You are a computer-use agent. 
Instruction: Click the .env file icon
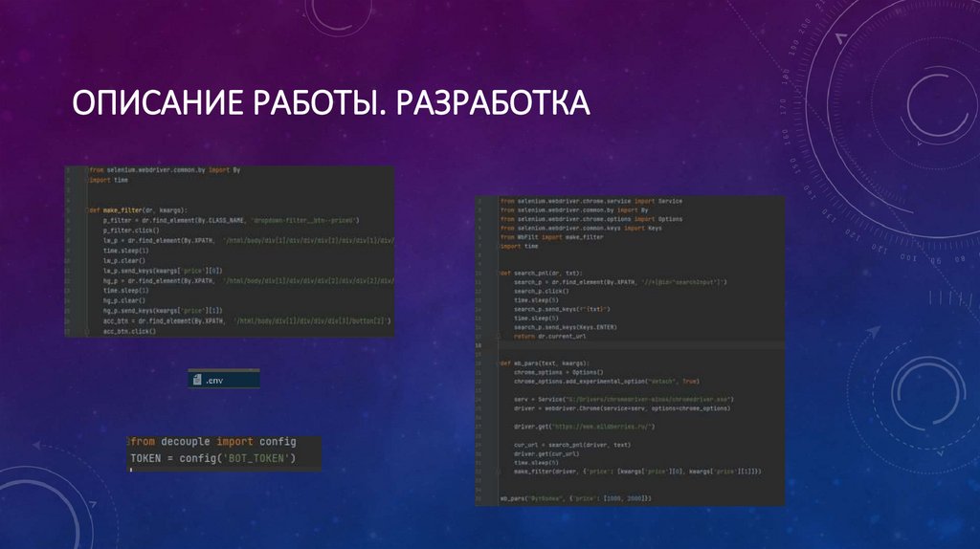197,380
